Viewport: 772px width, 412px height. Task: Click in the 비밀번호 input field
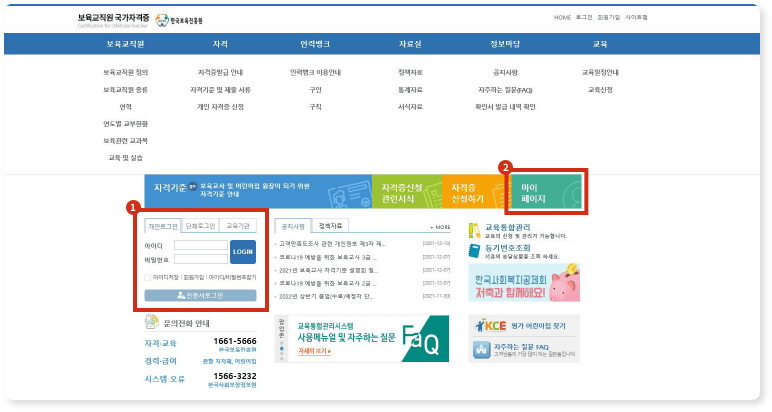(201, 259)
